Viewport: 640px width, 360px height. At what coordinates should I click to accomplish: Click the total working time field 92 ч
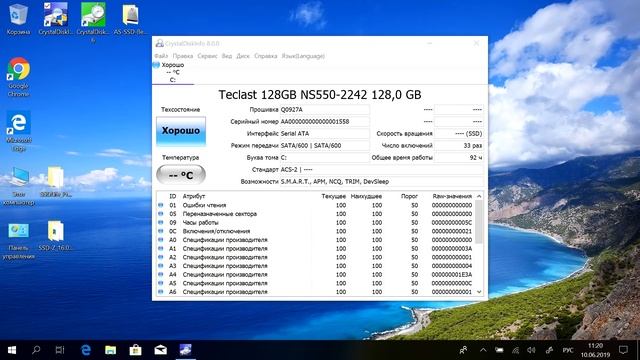(459, 157)
